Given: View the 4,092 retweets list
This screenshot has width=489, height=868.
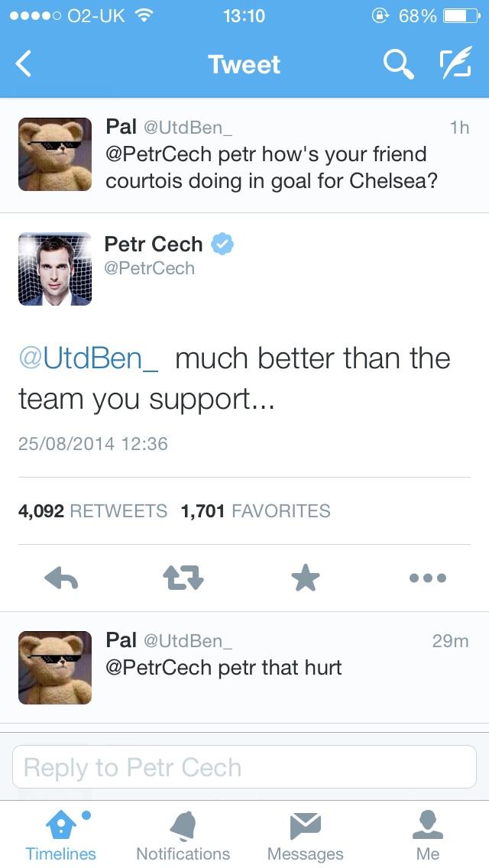Looking at the screenshot, I should (x=92, y=510).
